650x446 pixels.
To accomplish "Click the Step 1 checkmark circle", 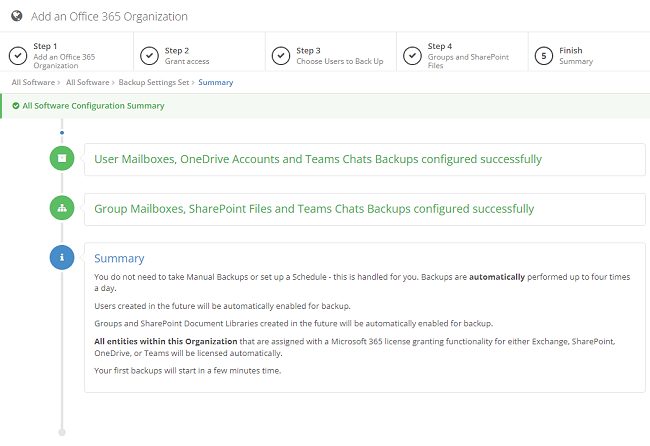I will coord(18,56).
